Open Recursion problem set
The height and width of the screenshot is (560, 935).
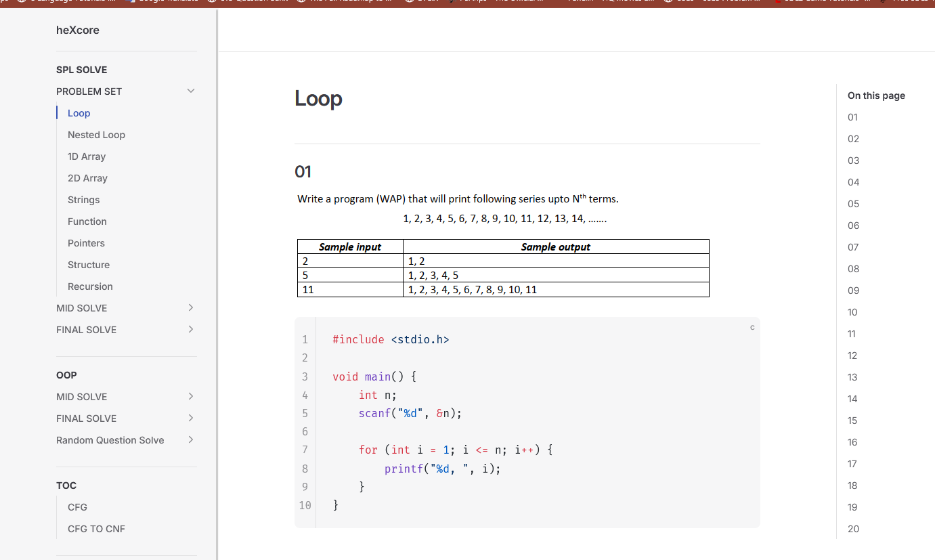pos(90,286)
